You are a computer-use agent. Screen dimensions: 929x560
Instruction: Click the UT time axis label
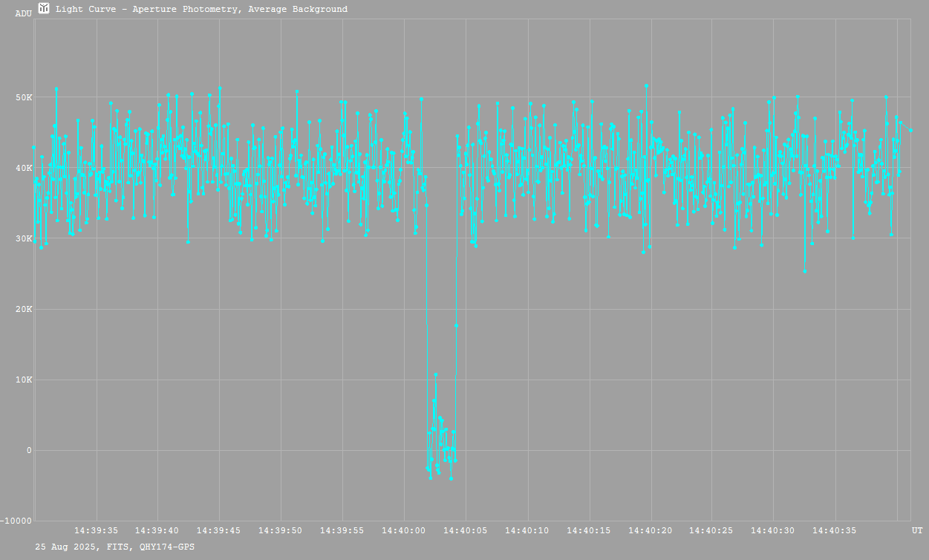click(917, 530)
